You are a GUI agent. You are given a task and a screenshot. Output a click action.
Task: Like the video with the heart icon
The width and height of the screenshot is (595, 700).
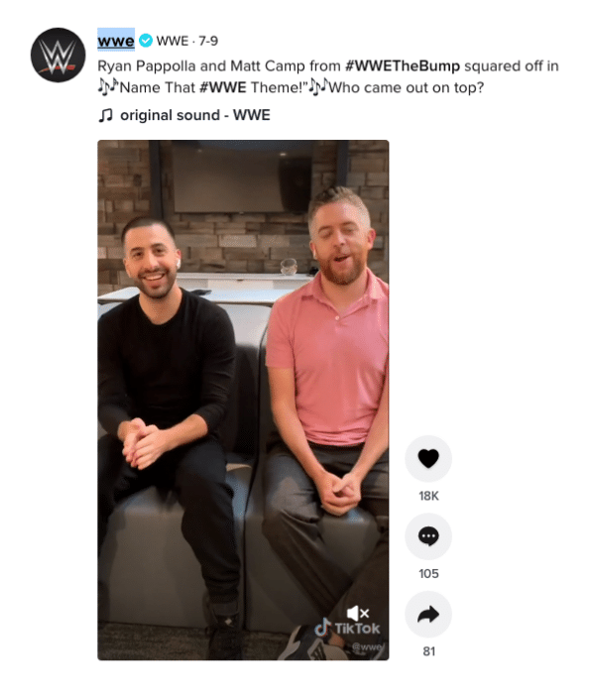coord(428,458)
